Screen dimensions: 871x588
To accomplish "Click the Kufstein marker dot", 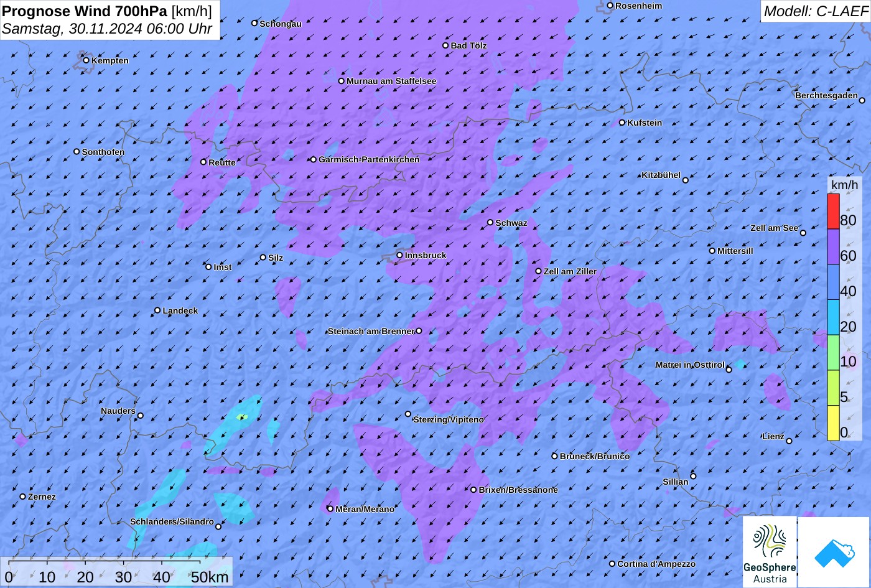I will (622, 123).
